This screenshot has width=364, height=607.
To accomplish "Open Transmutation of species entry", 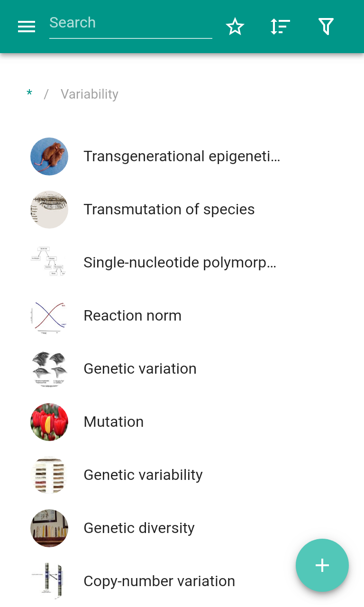I will tap(169, 210).
